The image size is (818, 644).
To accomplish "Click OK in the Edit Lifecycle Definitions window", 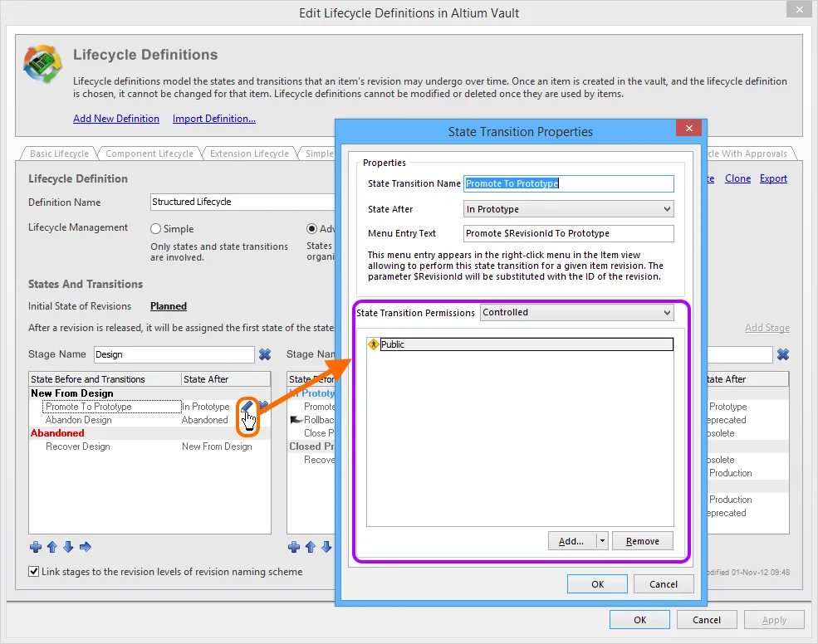I will [x=639, y=619].
